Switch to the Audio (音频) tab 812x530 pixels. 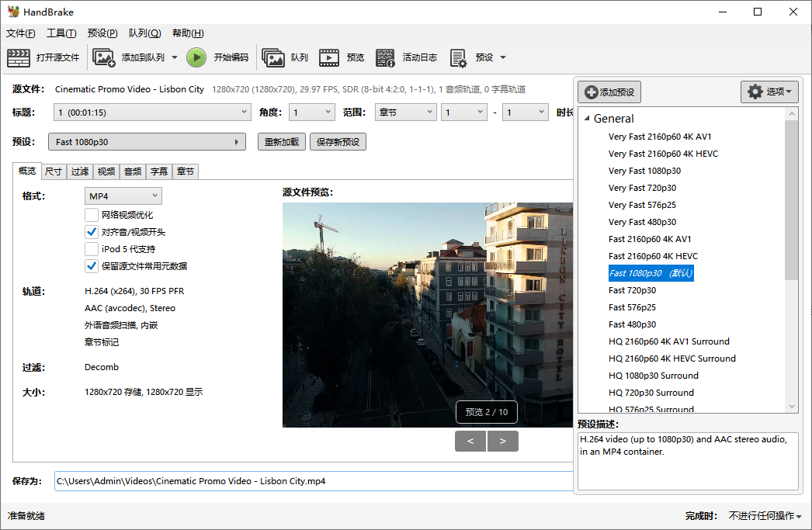coord(133,171)
